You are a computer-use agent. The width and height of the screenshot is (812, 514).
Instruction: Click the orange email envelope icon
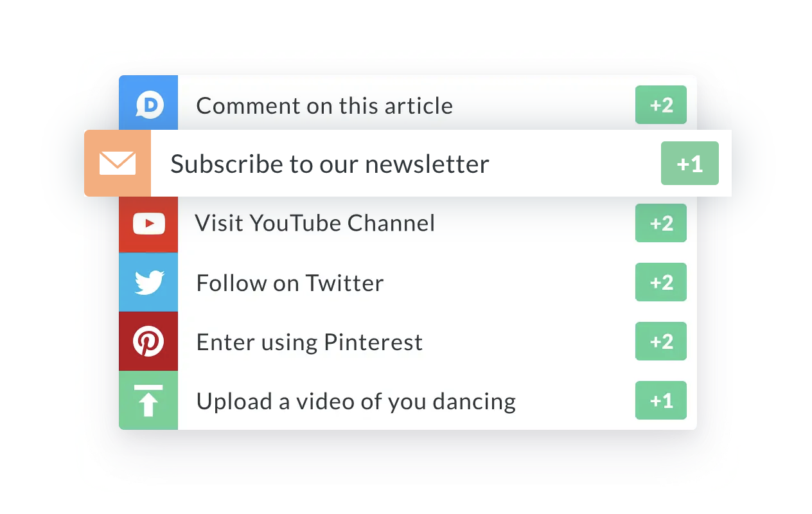[x=117, y=163]
